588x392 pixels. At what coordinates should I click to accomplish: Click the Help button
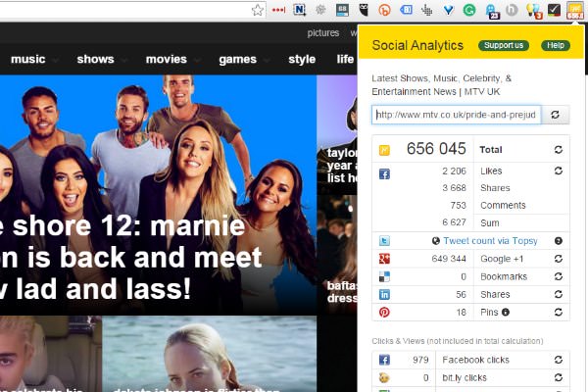[555, 46]
